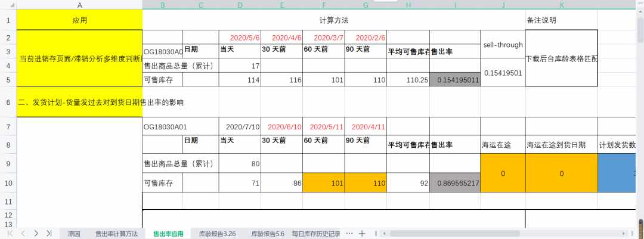
Task: Click the date cell 2020/5/6
Action: click(x=240, y=37)
